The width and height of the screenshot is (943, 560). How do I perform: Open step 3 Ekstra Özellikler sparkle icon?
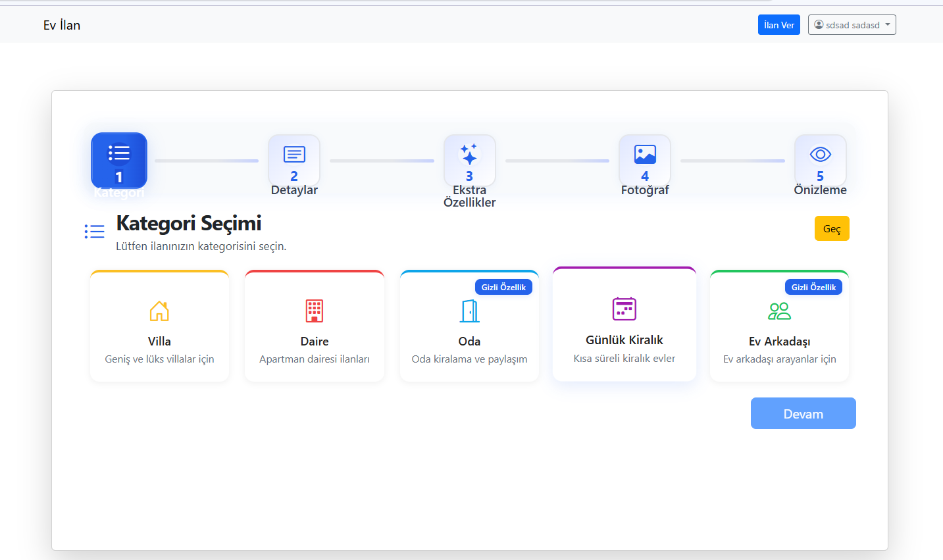click(469, 154)
